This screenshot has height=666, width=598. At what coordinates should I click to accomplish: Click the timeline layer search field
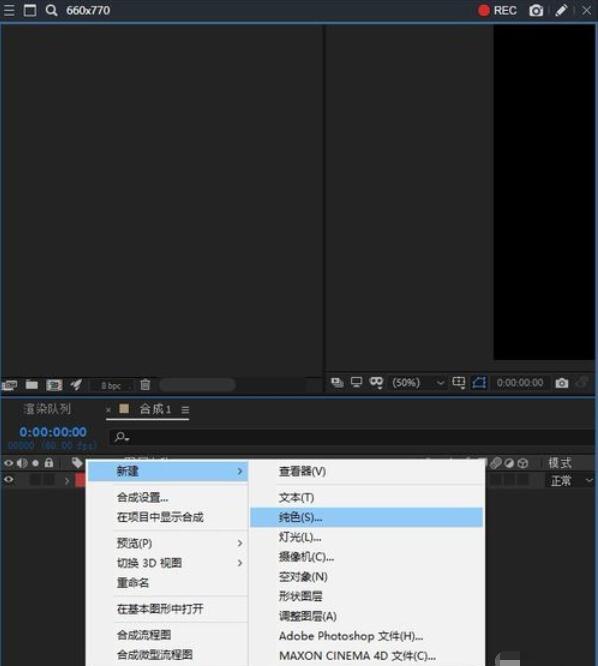click(x=352, y=437)
